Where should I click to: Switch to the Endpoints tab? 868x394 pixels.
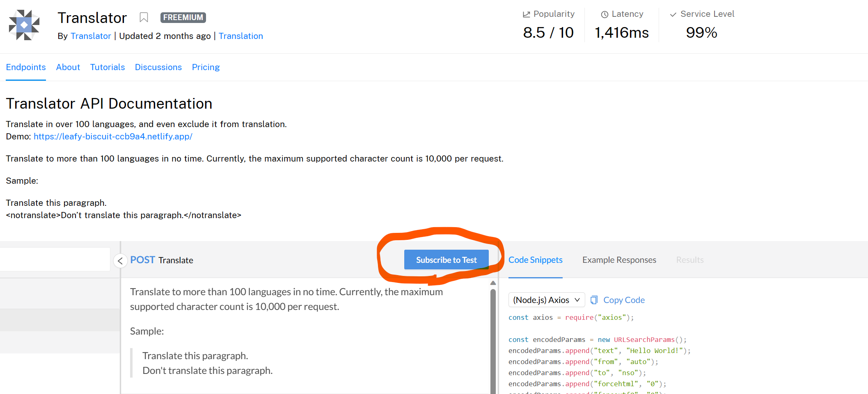(x=26, y=67)
